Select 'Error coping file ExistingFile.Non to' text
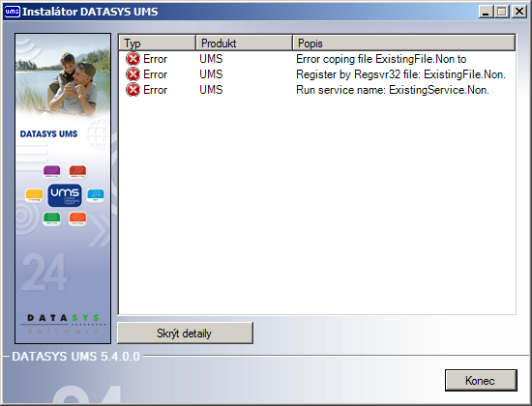The width and height of the screenshot is (532, 406). pyautogui.click(x=381, y=59)
